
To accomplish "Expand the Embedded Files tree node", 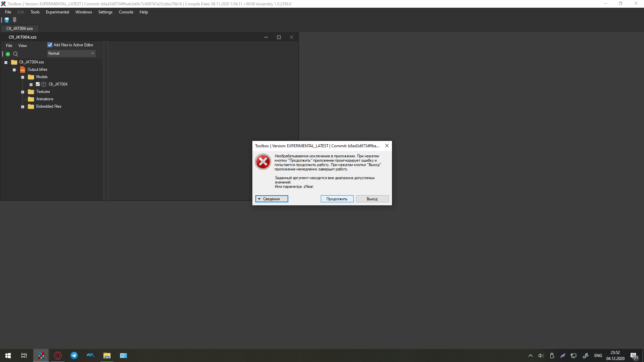I will (22, 106).
